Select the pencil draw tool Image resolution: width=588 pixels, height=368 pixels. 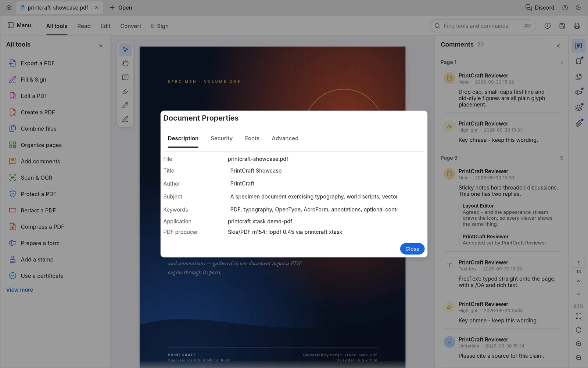(x=125, y=105)
